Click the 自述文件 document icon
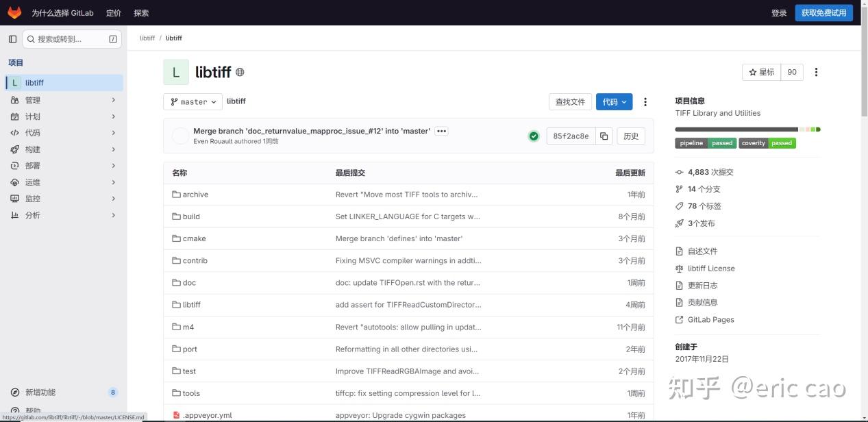Image resolution: width=868 pixels, height=422 pixels. [x=679, y=251]
